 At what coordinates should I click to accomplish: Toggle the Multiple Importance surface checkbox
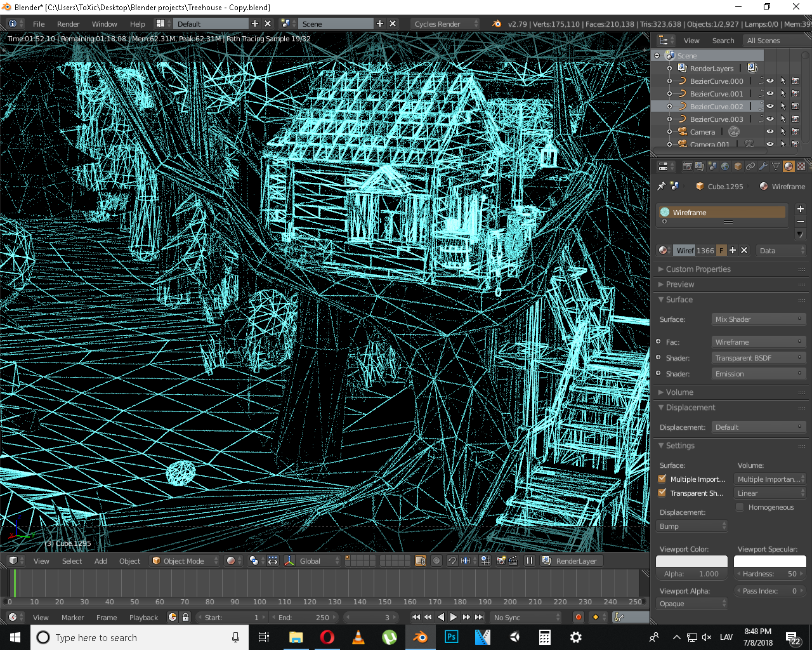tap(662, 479)
